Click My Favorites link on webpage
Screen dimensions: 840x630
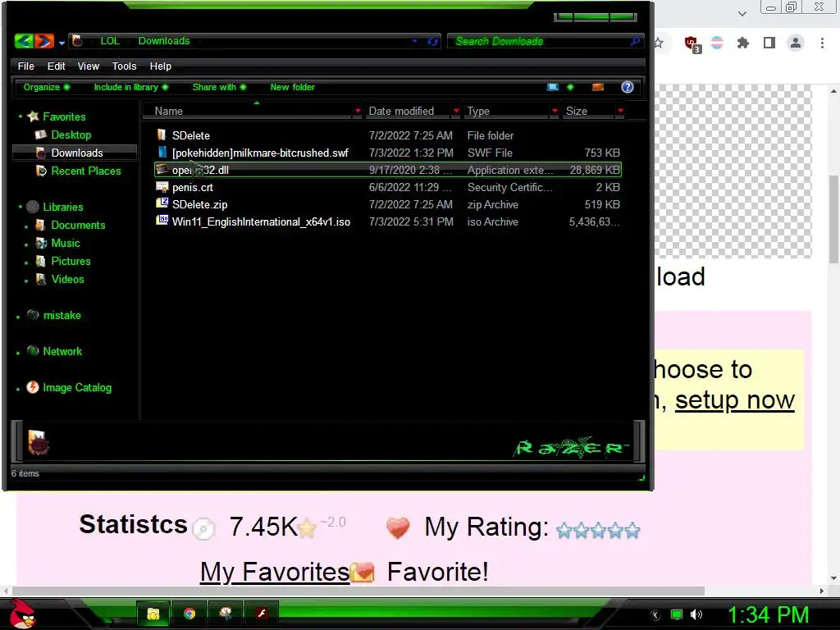point(275,572)
